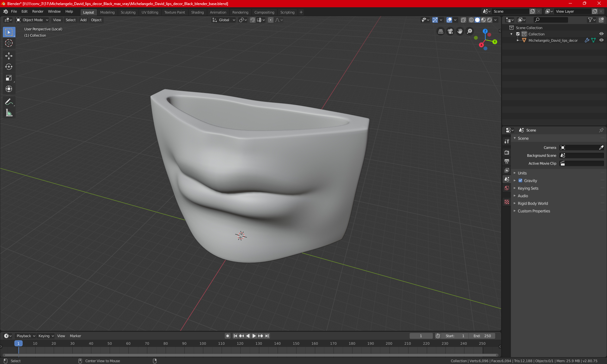This screenshot has height=364, width=607.
Task: Click the current frame field
Action: (421, 336)
